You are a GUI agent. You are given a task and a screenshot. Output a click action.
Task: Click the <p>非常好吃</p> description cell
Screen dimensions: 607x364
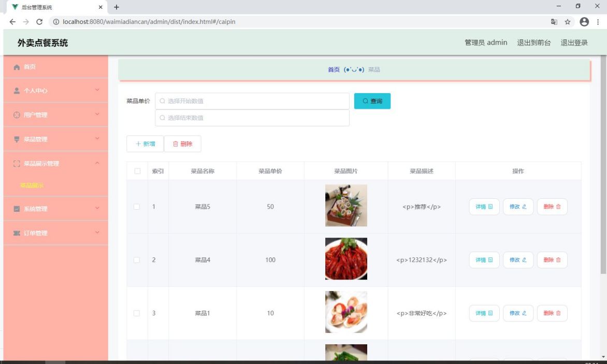point(422,313)
